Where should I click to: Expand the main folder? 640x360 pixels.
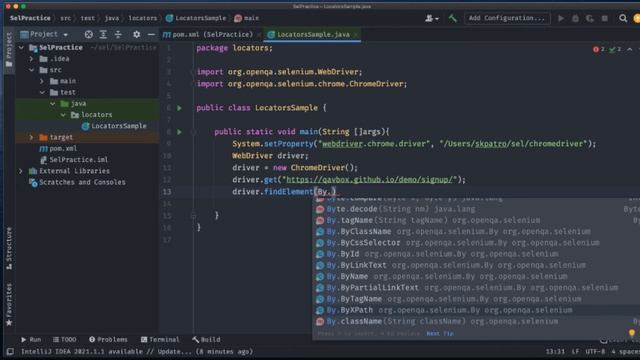point(42,81)
